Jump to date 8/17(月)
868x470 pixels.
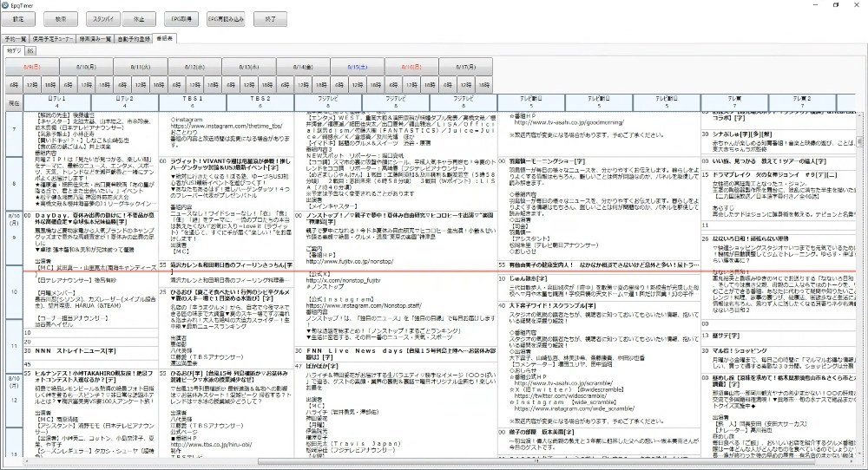click(466, 67)
